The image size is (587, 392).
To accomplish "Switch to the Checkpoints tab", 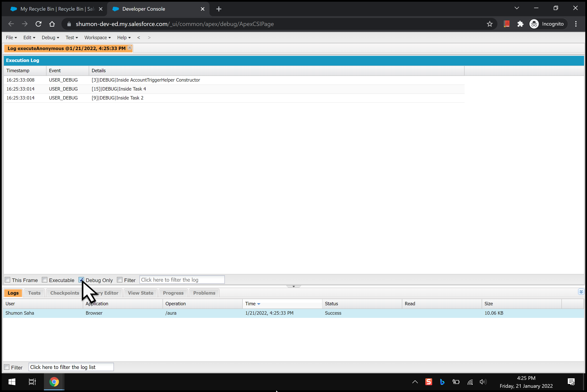I will pyautogui.click(x=65, y=293).
